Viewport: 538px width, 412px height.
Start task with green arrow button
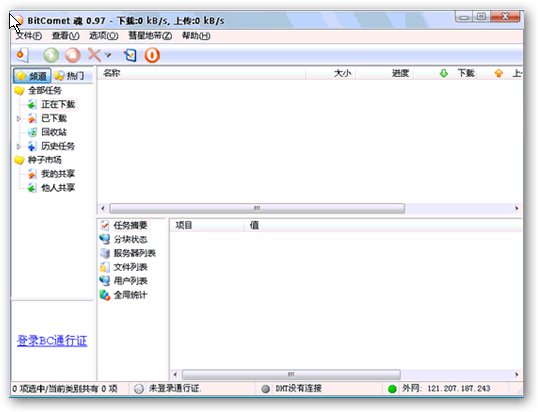click(x=51, y=55)
